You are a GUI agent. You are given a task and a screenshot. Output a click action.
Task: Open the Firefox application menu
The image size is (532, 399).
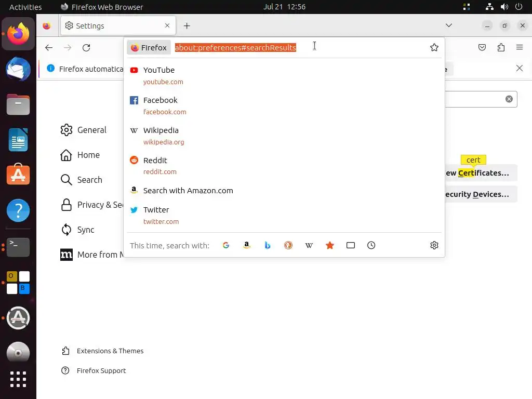(x=520, y=47)
